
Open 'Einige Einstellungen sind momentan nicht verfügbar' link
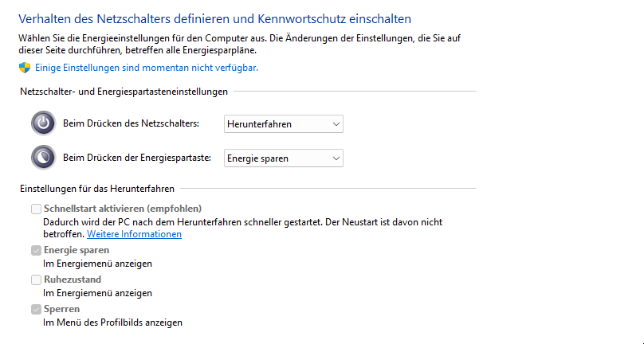[x=146, y=68]
